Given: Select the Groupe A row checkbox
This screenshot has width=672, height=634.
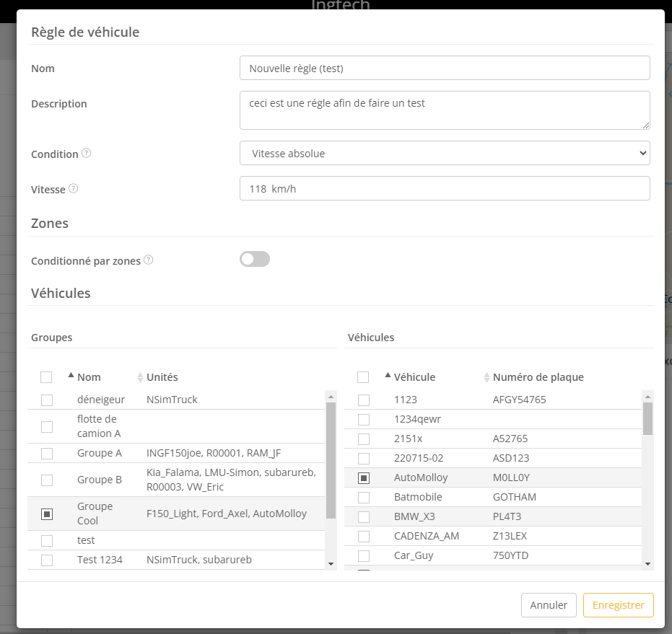Looking at the screenshot, I should (x=47, y=454).
